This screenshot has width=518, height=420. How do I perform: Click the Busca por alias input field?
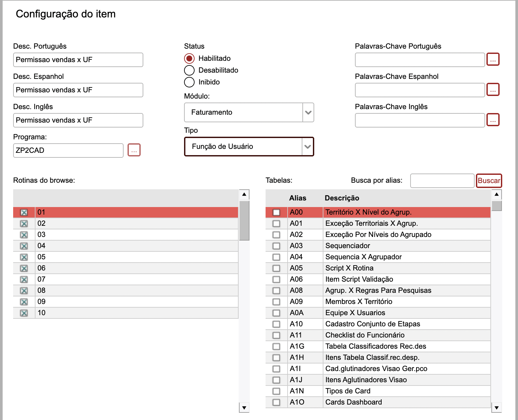[442, 181]
